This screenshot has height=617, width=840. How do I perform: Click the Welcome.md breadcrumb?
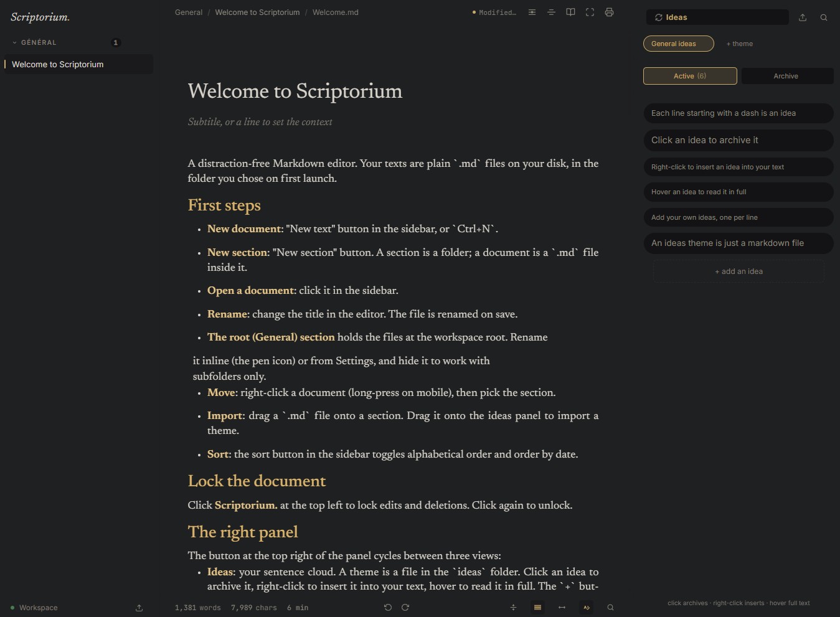pos(335,12)
